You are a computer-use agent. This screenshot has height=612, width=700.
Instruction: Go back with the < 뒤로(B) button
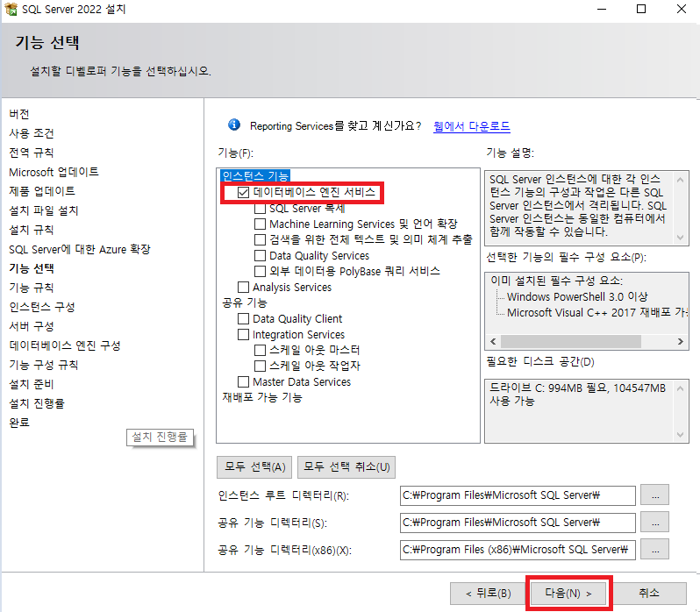click(x=488, y=594)
